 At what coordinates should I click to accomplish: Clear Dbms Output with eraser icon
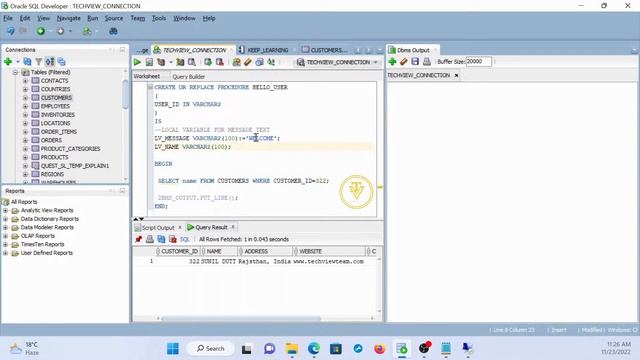(x=404, y=62)
